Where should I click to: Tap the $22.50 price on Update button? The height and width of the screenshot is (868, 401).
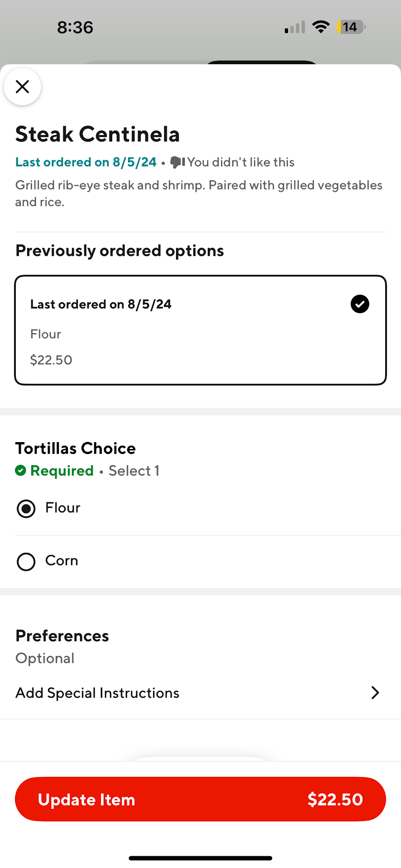(x=335, y=799)
